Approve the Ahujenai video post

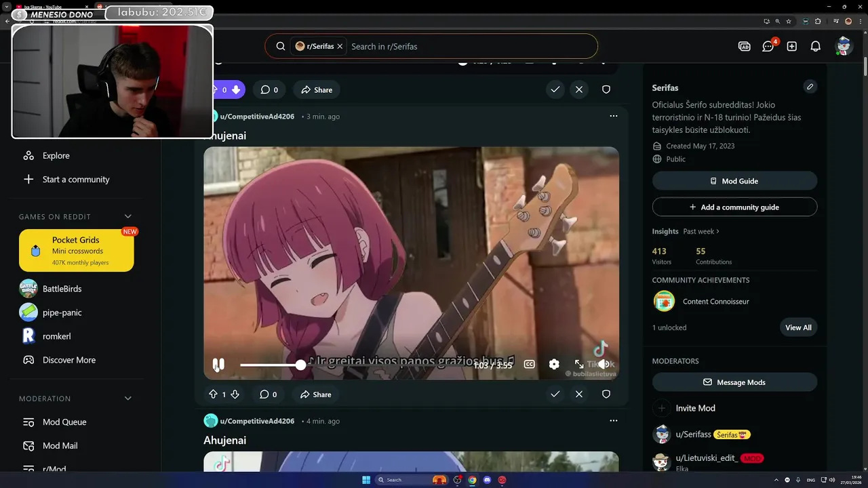tap(555, 394)
